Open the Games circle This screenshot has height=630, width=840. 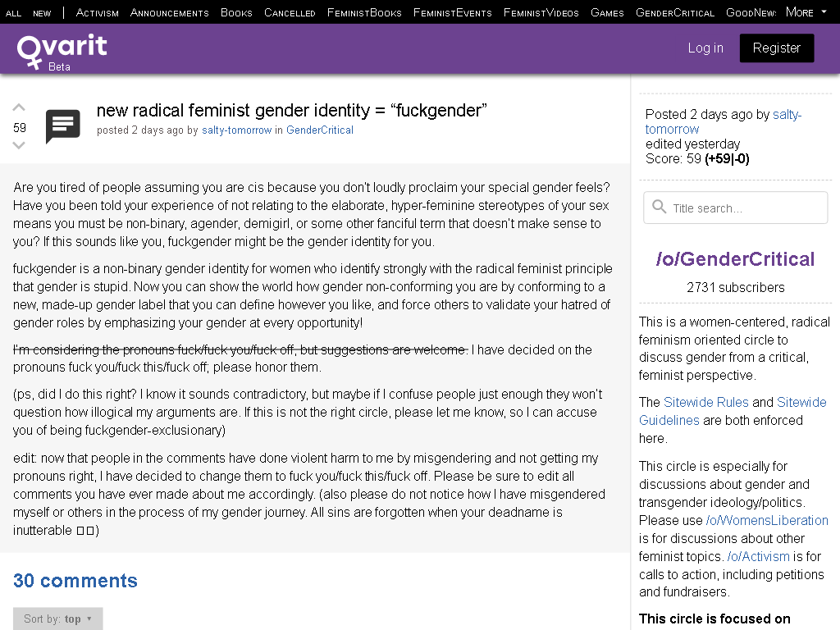click(607, 12)
